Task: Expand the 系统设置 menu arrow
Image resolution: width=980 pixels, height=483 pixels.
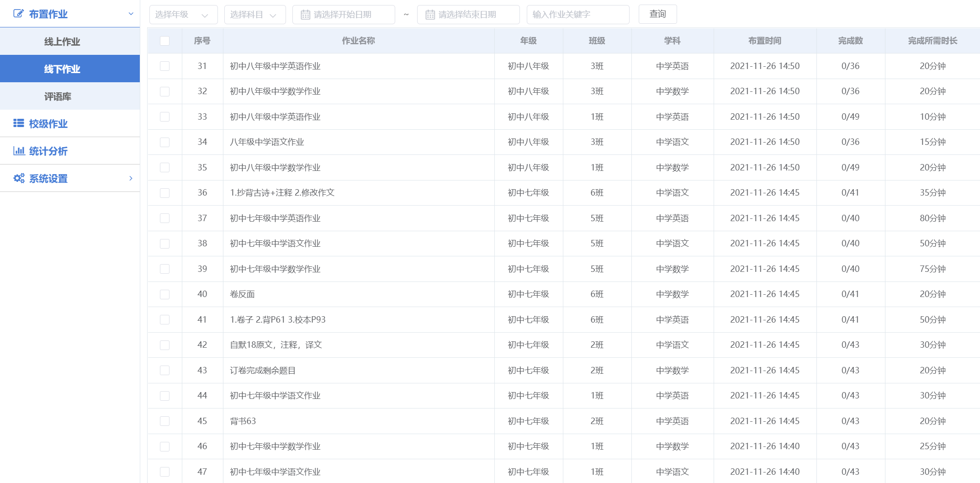Action: click(x=131, y=178)
